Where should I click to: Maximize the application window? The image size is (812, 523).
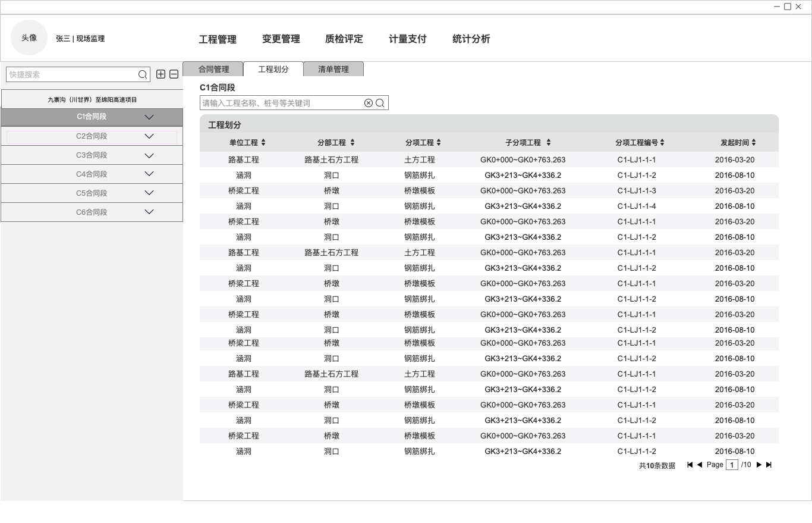788,7
